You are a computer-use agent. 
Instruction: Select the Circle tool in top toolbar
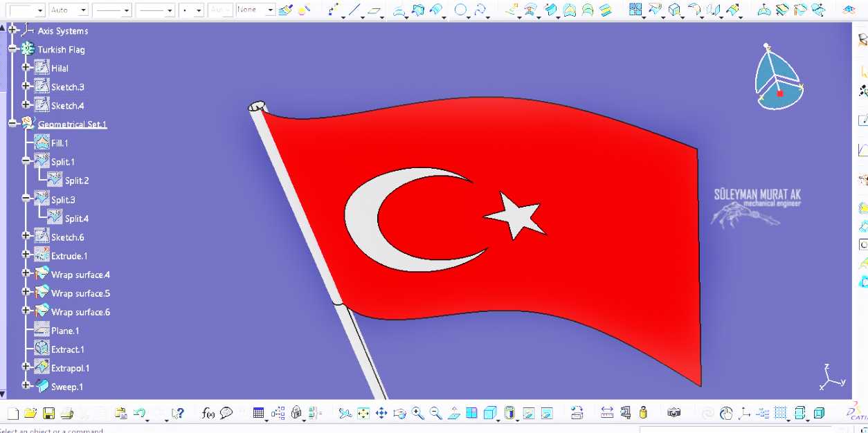[460, 10]
